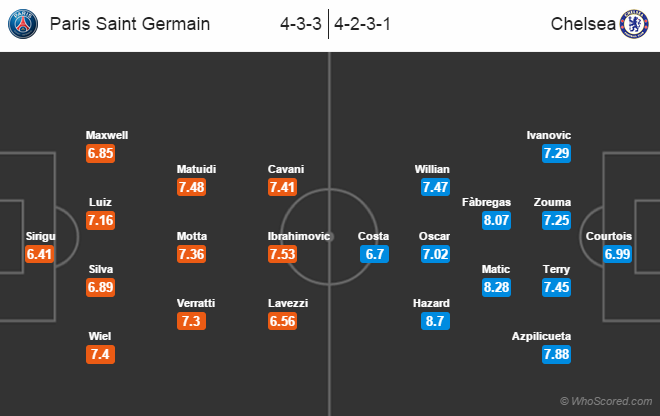Screen dimensions: 660x416
Task: Click Azpilicueta's 7.88 rating badge
Action: point(557,355)
